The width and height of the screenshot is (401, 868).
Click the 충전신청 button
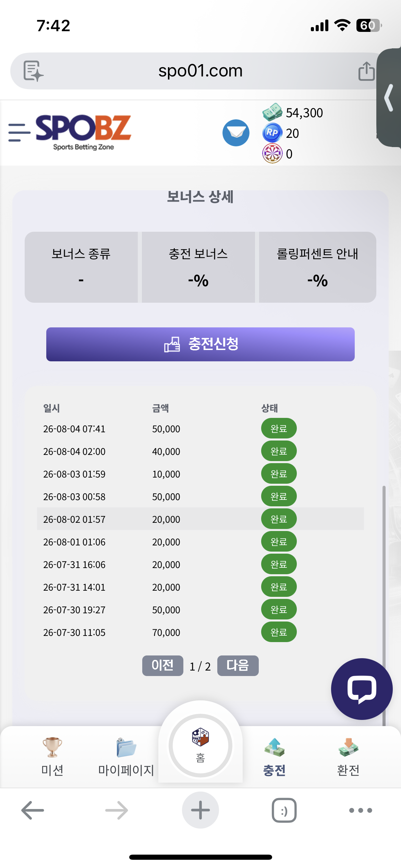click(x=200, y=344)
